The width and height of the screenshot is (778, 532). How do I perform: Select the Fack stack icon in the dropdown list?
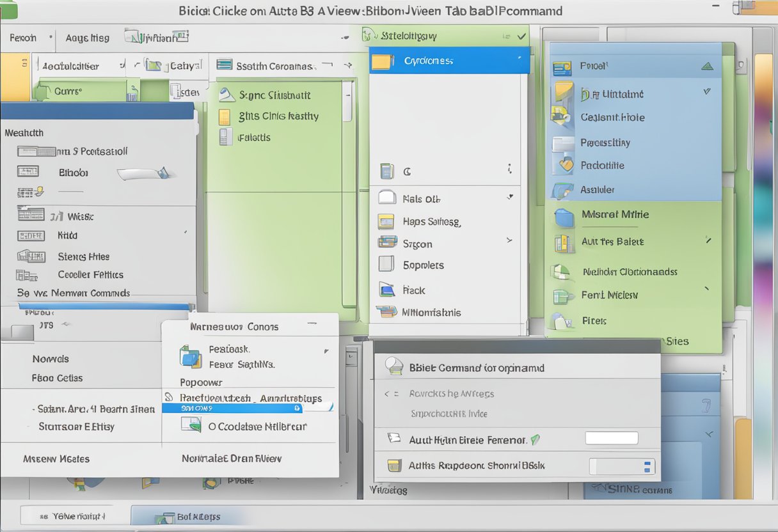[387, 290]
